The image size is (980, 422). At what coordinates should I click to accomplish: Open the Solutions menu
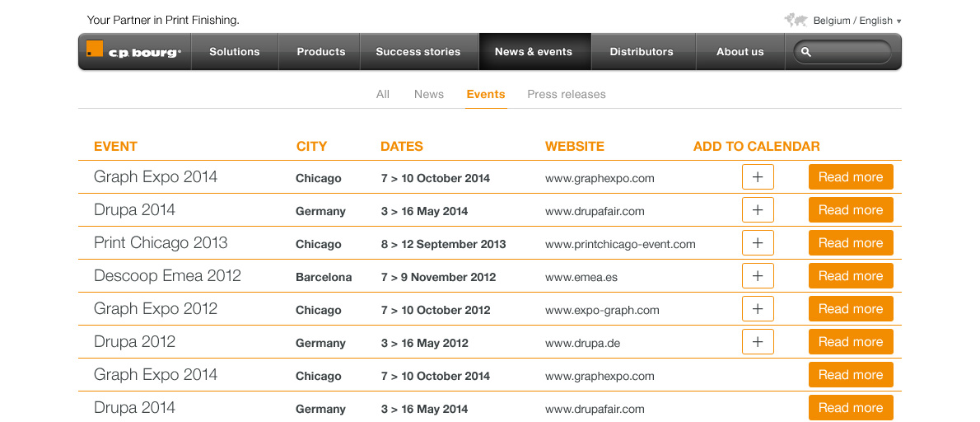pyautogui.click(x=235, y=52)
